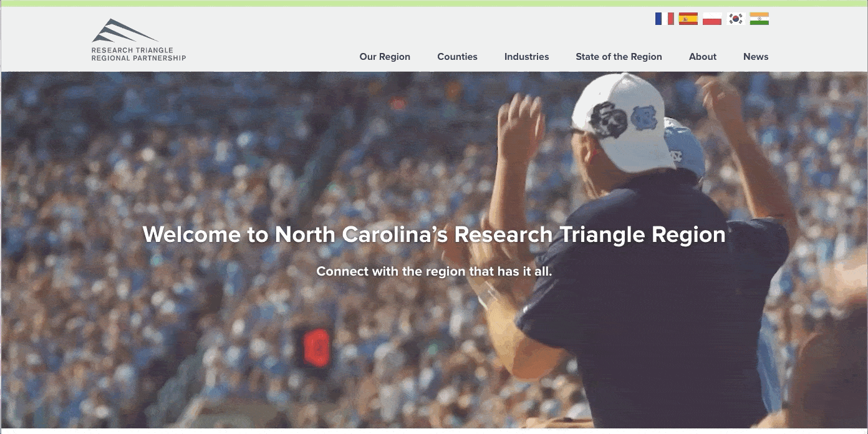This screenshot has height=434, width=868.
Task: Click the light green bar atop the page
Action: click(434, 3)
